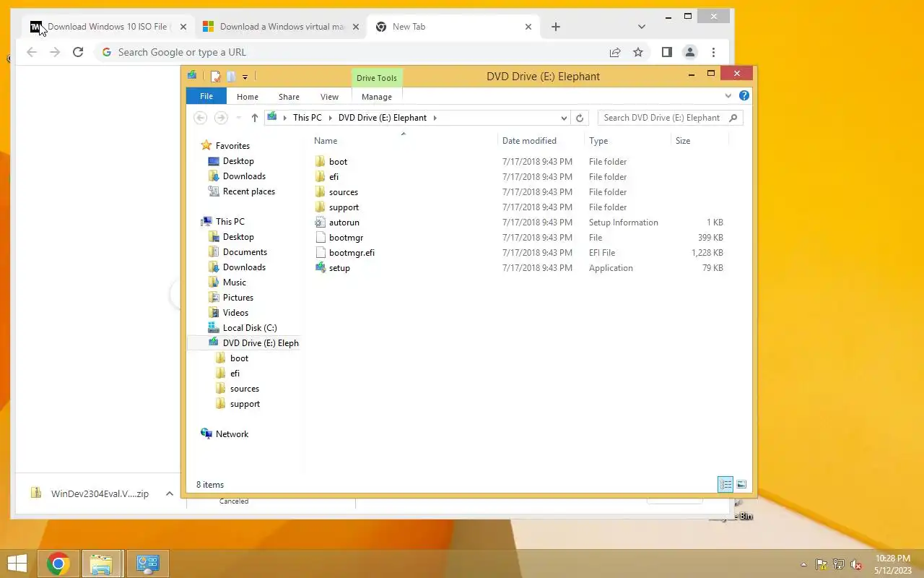Open Local Disk (C:) in navigation pane
This screenshot has width=924, height=578.
(x=249, y=328)
